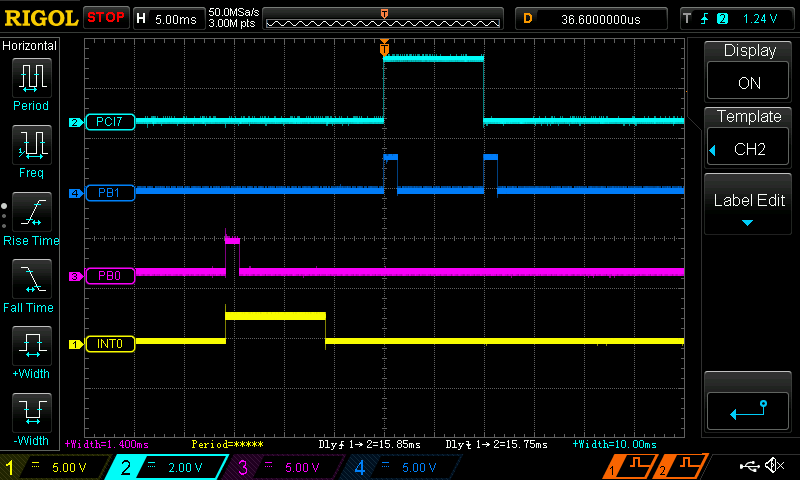The height and width of the screenshot is (480, 800).
Task: Click the PCI7 channel label
Action: pos(110,122)
